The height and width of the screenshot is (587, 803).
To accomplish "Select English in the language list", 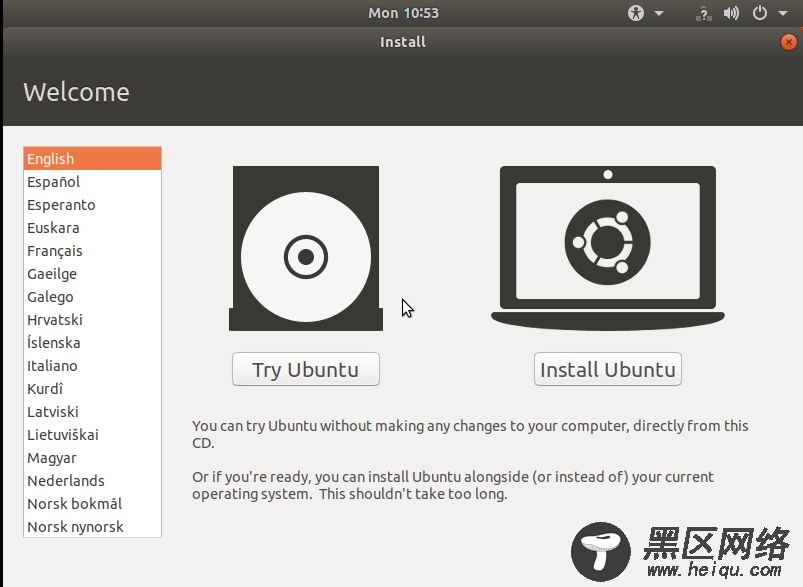I will 92,159.
